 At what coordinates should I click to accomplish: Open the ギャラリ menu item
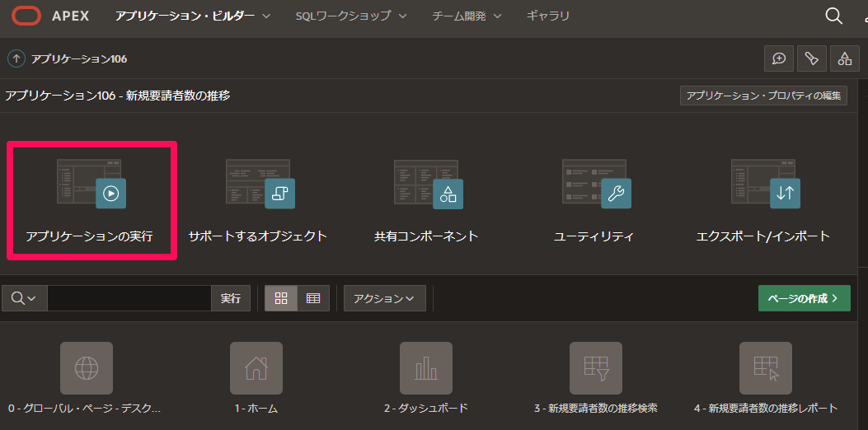[548, 16]
